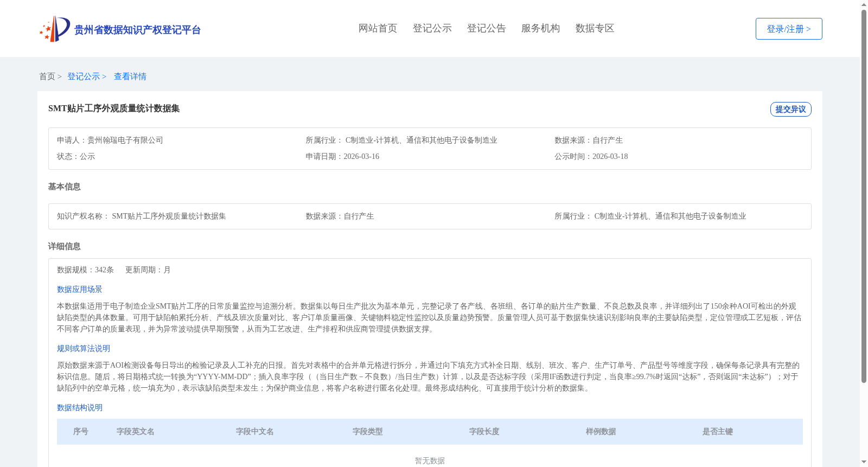Open the 登记公示 navigation item
This screenshot has height=467, width=868.
[432, 28]
